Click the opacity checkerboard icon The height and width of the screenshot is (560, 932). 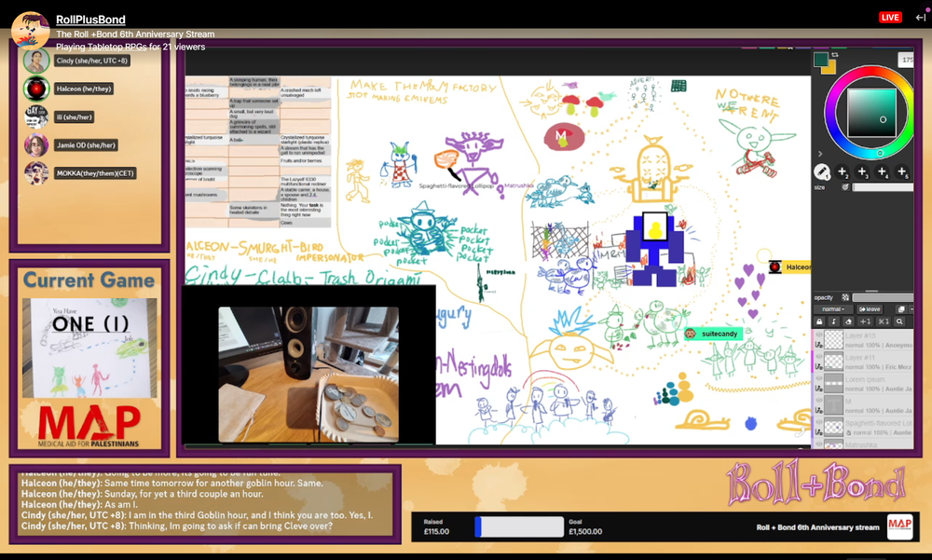pyautogui.click(x=845, y=297)
